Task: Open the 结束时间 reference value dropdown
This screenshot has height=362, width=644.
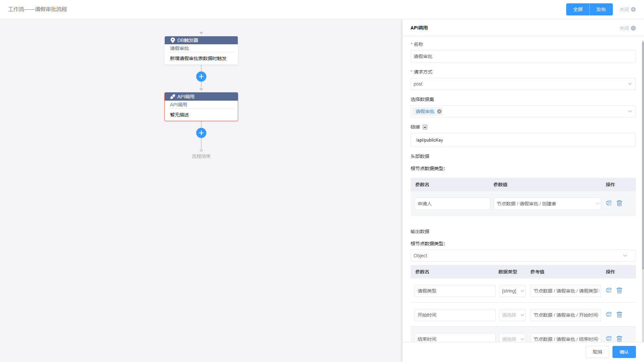Action: (x=566, y=338)
